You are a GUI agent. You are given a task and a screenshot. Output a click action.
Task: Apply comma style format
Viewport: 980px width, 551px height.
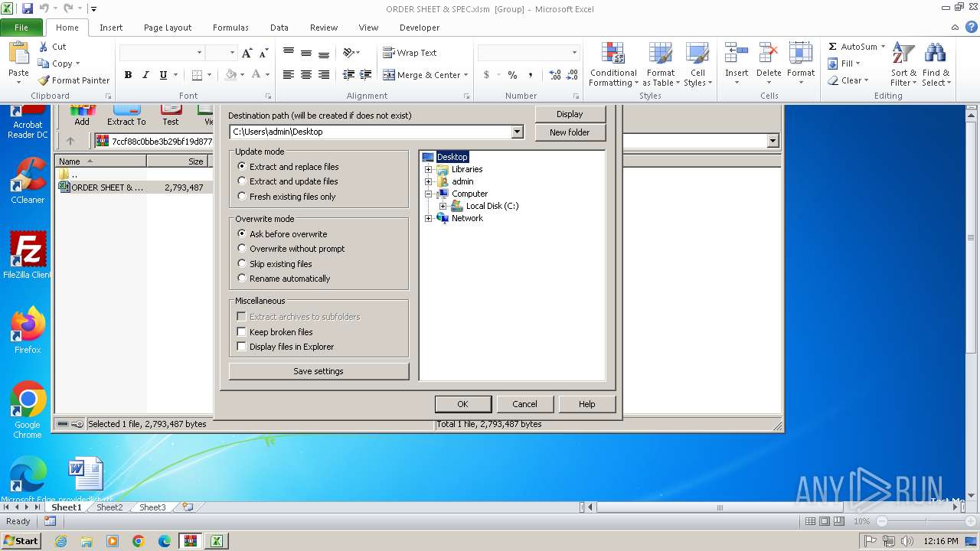(531, 75)
